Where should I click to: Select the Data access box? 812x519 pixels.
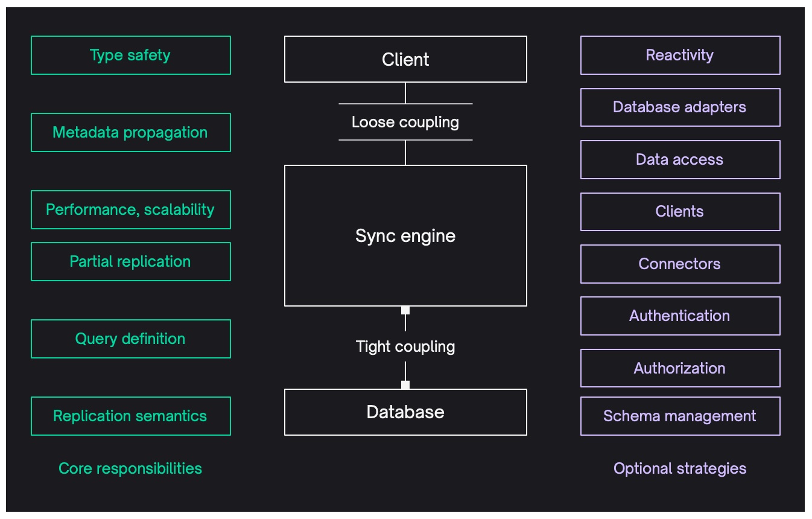point(680,159)
